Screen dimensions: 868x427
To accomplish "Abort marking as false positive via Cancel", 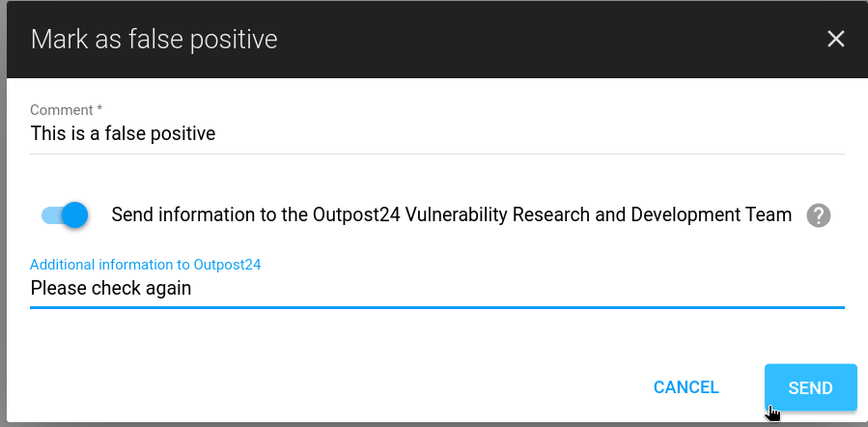I will pos(686,387).
